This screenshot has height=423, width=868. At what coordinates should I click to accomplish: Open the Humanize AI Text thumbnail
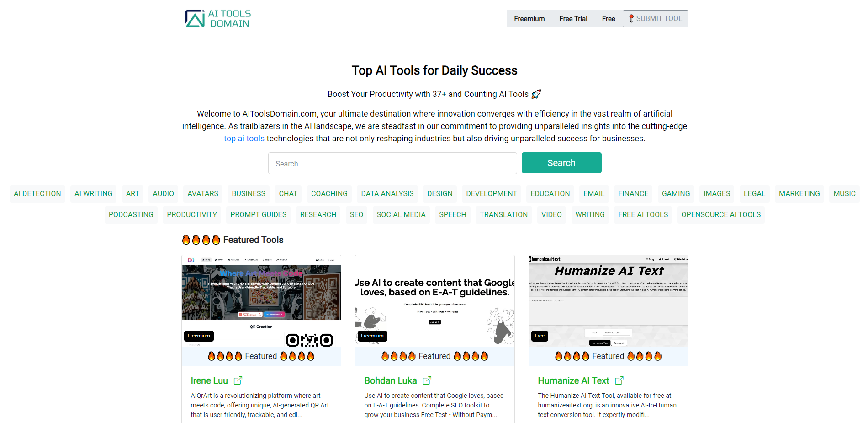click(x=609, y=301)
